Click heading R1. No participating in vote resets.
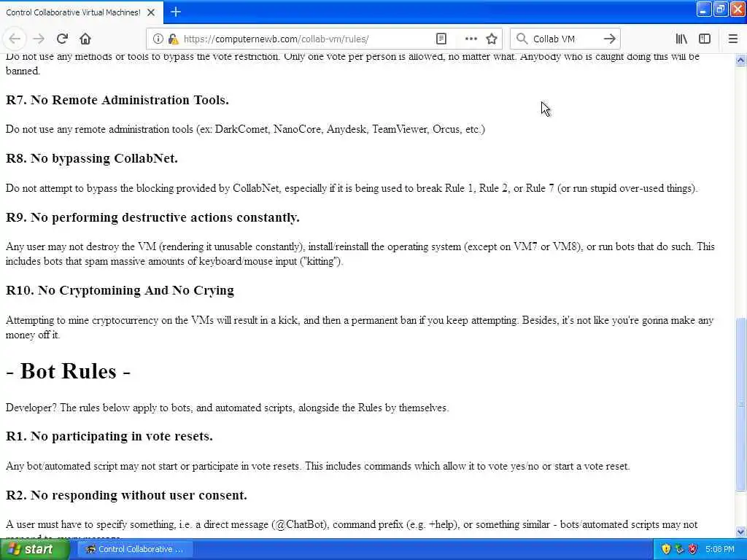Image resolution: width=747 pixels, height=560 pixels. coord(109,436)
